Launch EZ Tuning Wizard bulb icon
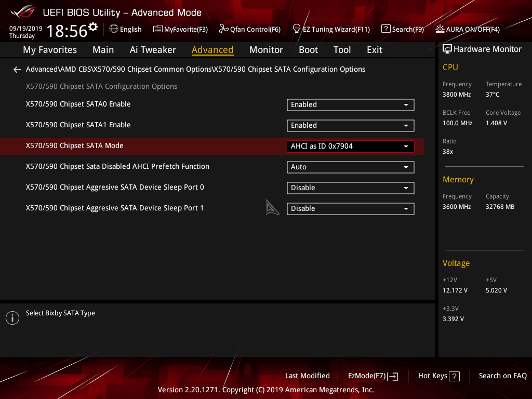This screenshot has width=532, height=399. 296,29
